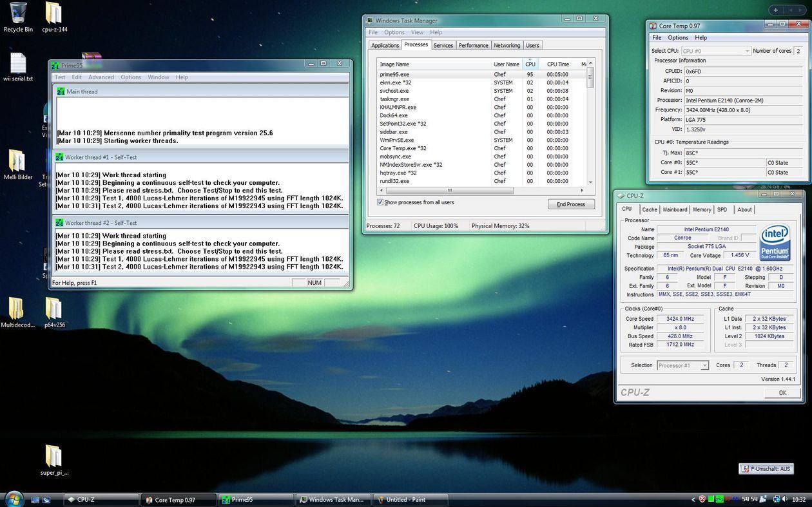Click the CPU-Z title bar icon
812x507 pixels.
tap(621, 196)
